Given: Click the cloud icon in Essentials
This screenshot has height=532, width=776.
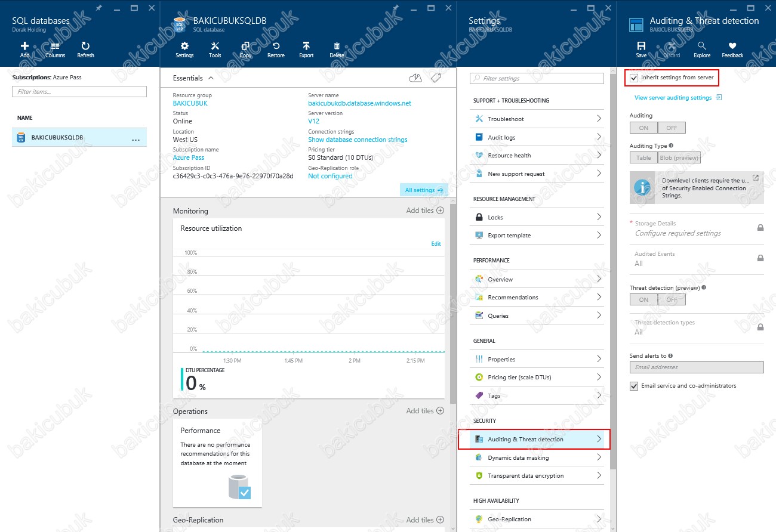Looking at the screenshot, I should (415, 78).
